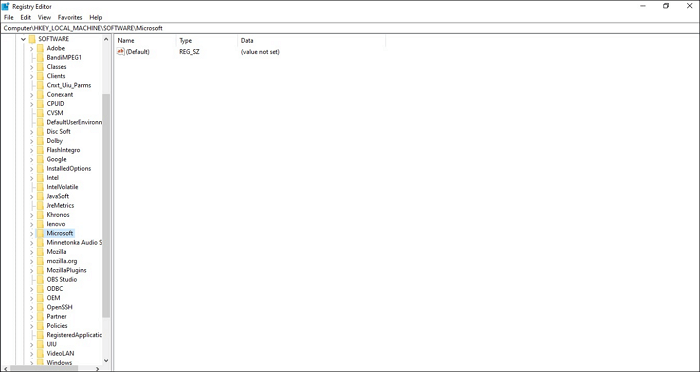Select the Microsoft folder icon
Image resolution: width=700 pixels, height=372 pixels.
click(40, 233)
